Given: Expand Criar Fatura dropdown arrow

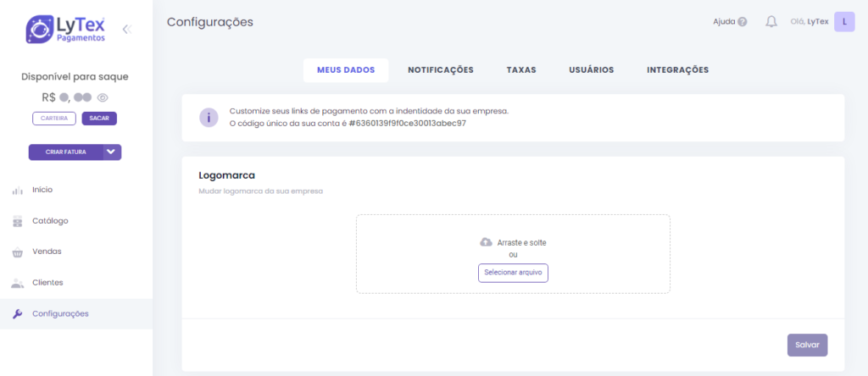Looking at the screenshot, I should click(112, 152).
